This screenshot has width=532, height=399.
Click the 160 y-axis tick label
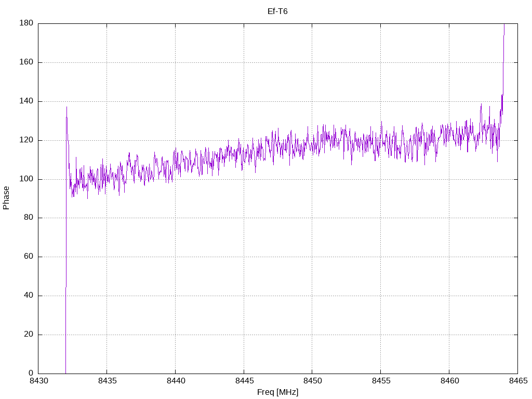point(26,62)
